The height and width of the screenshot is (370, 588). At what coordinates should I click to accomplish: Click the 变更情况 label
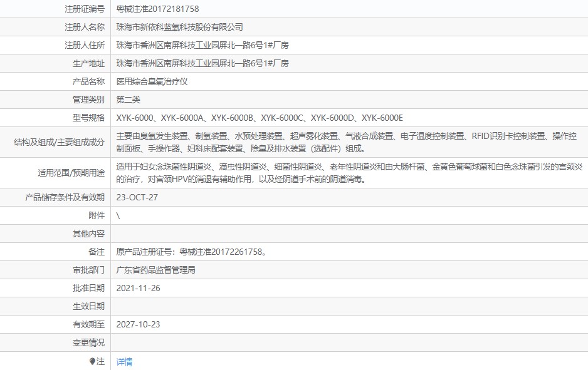point(88,342)
